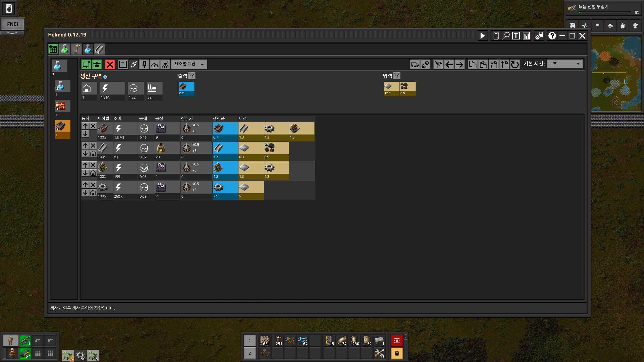The height and width of the screenshot is (362, 644).
Task: Open the help question mark icon
Action: 552,36
